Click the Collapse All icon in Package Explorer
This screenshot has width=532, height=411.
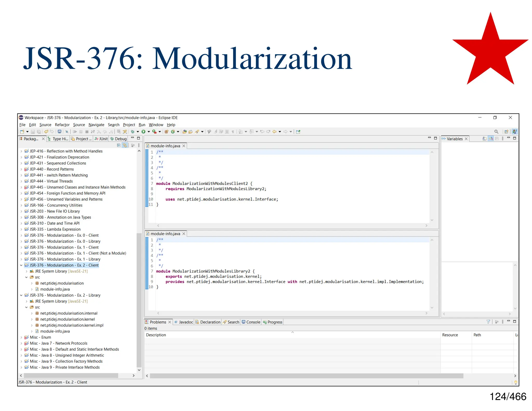point(119,145)
